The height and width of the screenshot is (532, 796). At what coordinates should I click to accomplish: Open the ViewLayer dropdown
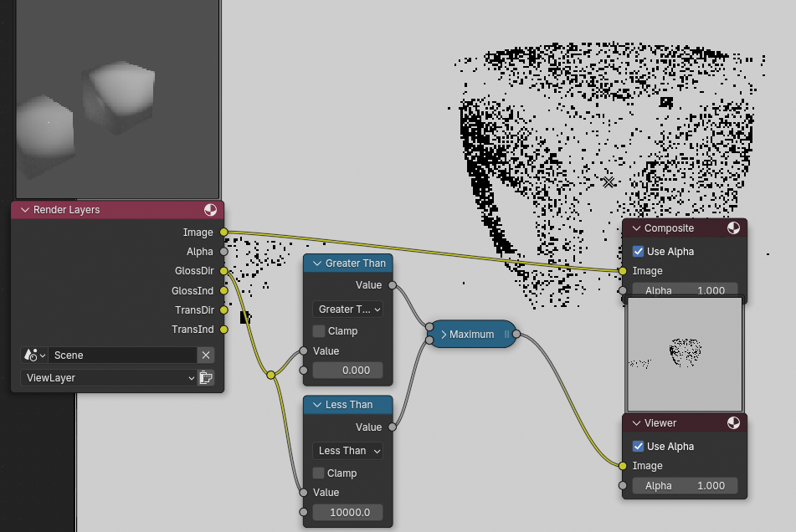pos(109,378)
